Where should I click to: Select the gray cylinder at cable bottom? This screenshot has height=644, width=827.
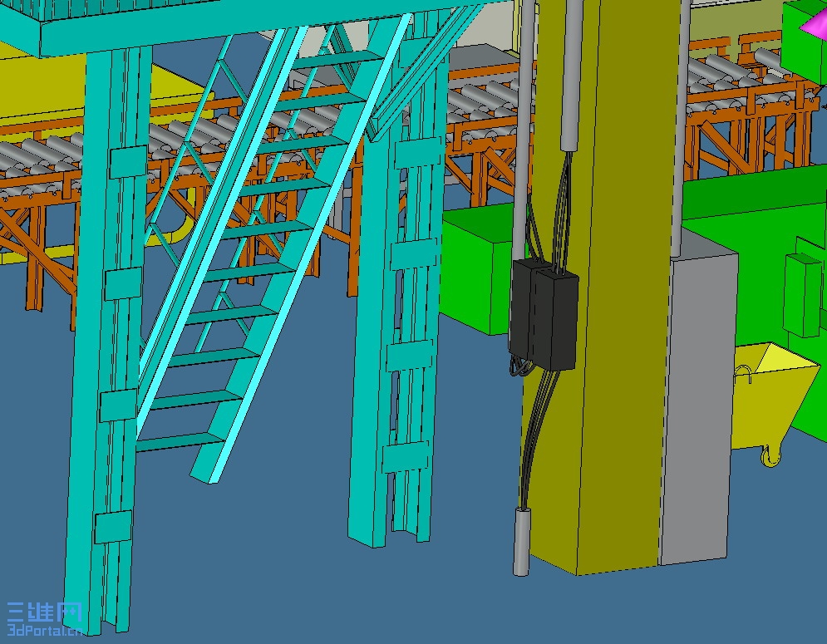tap(521, 542)
